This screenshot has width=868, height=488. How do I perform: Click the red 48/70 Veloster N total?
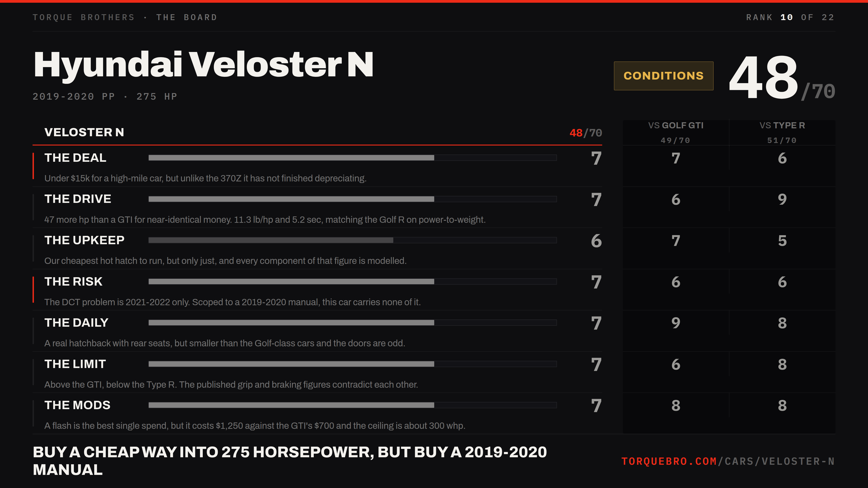[586, 133]
